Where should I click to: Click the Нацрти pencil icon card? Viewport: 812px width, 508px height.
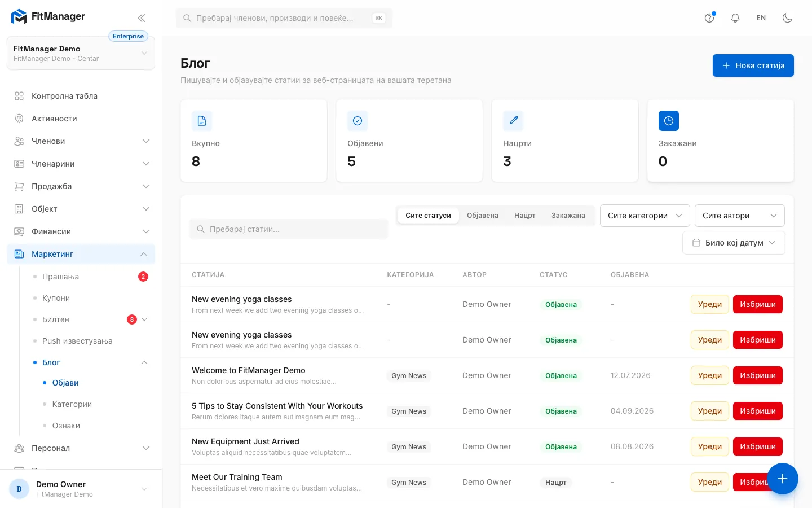[x=513, y=121]
